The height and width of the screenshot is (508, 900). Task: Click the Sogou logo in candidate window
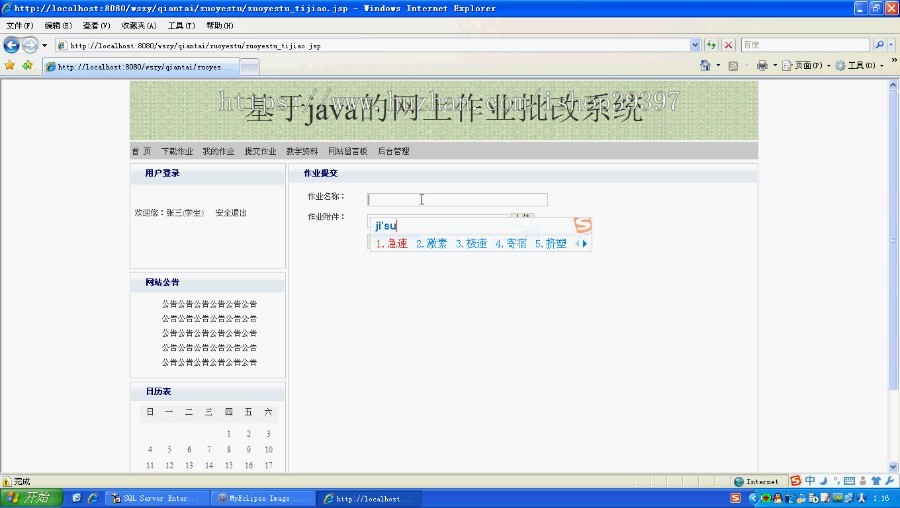tap(582, 224)
